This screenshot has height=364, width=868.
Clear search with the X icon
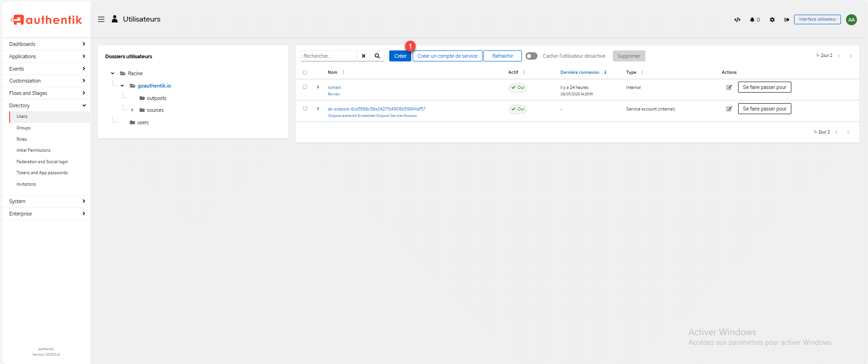[x=364, y=56]
